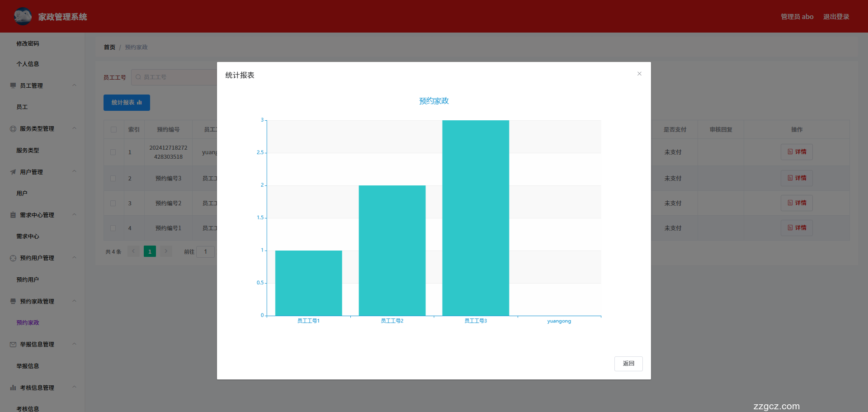Click the paper plane icon beside 用户管理
This screenshot has width=868, height=412.
pos(13,172)
